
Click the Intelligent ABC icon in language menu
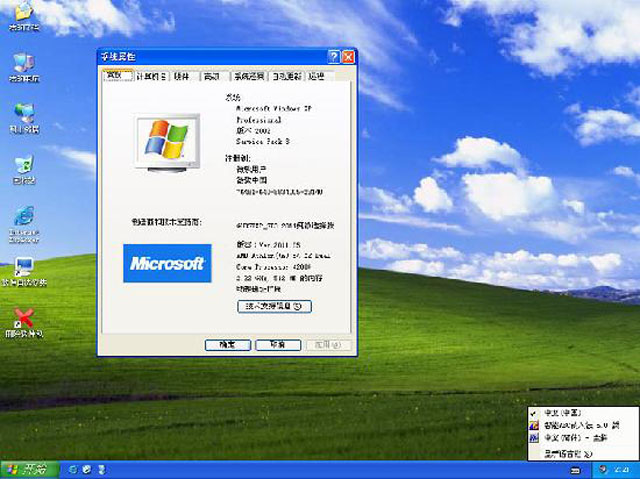534,426
